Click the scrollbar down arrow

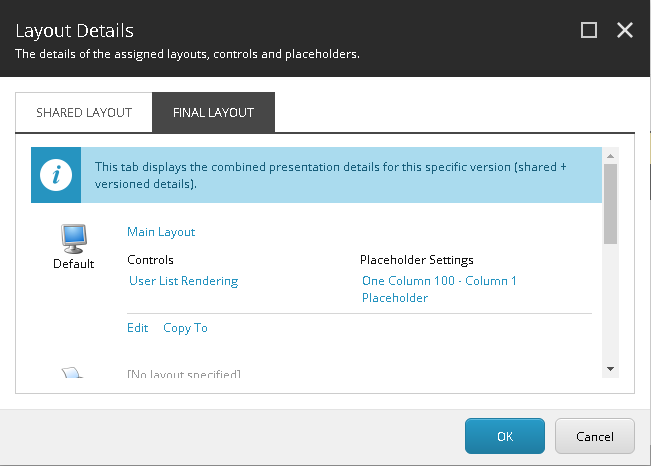coord(610,369)
